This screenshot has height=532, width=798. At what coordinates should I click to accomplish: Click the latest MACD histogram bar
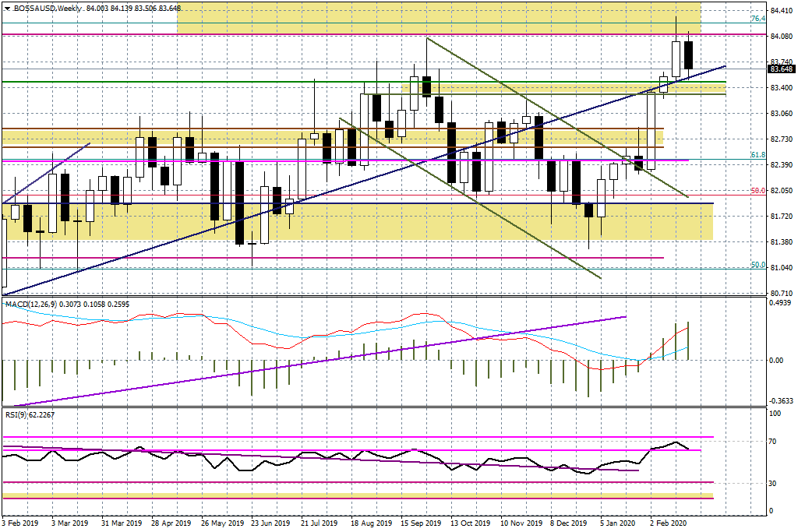(688, 340)
